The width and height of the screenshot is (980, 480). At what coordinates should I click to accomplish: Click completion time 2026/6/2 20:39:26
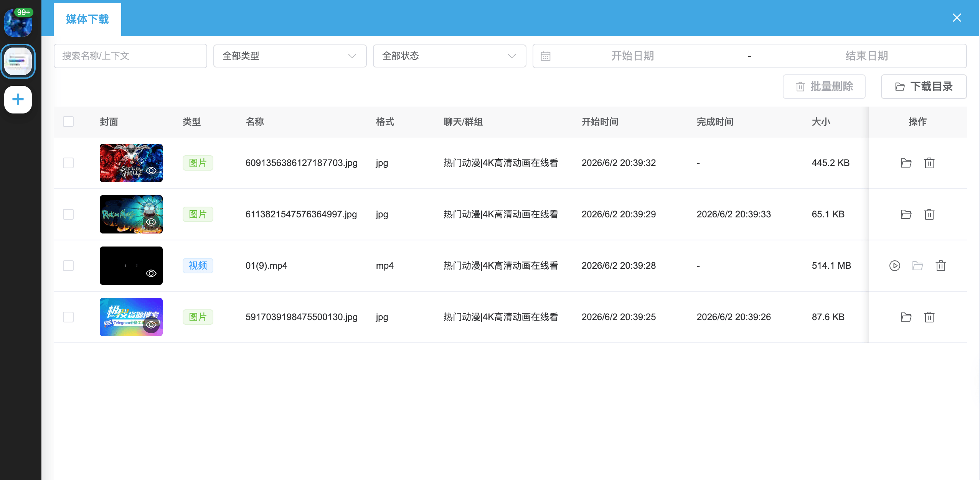(734, 317)
